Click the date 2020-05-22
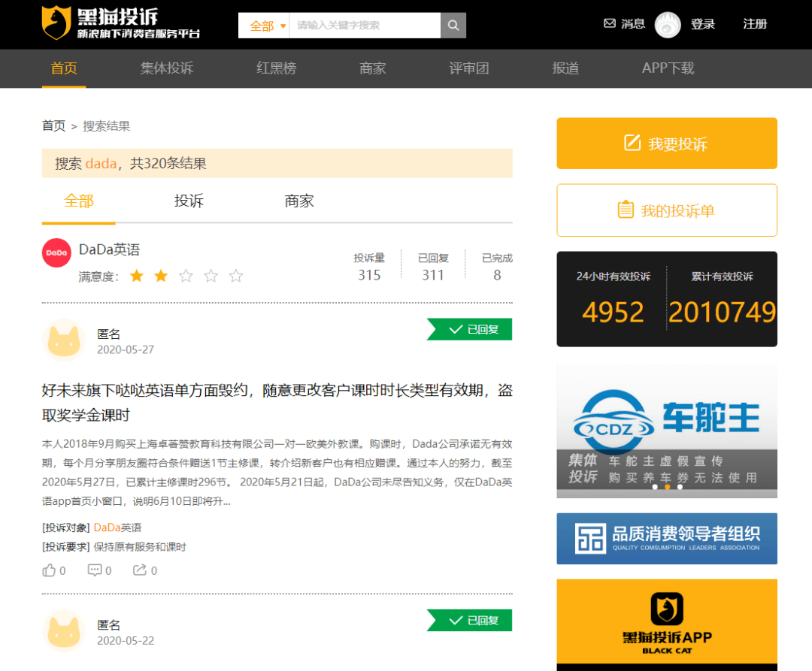The image size is (812, 671). (x=126, y=640)
